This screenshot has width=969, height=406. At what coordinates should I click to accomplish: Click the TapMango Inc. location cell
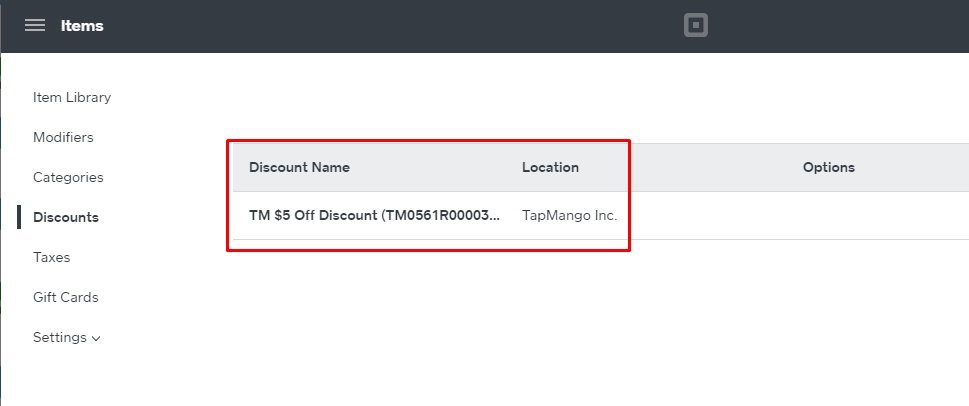(569, 216)
